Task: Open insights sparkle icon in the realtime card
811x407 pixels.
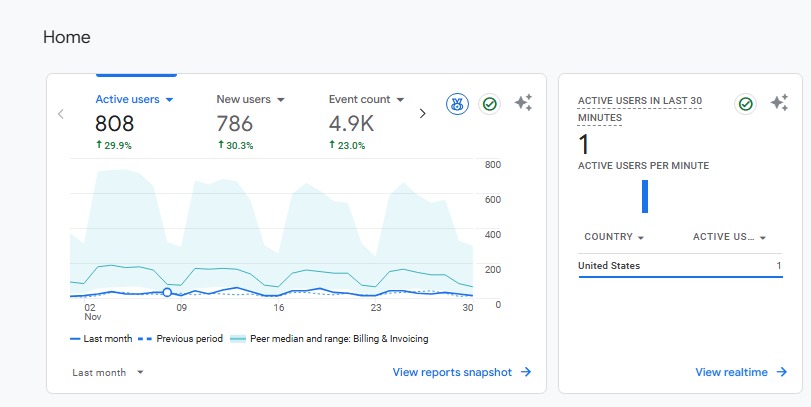Action: (x=779, y=103)
